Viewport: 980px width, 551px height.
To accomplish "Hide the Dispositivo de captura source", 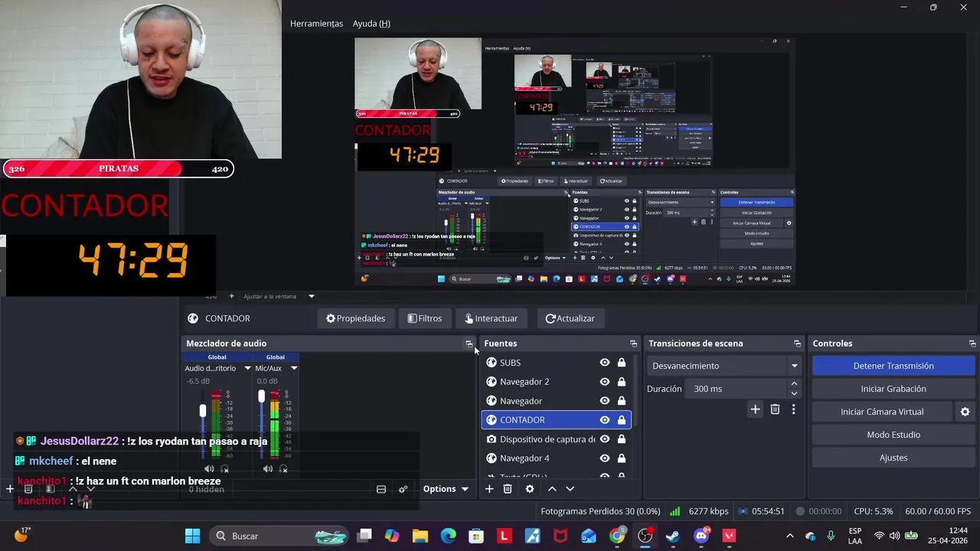I will (605, 439).
